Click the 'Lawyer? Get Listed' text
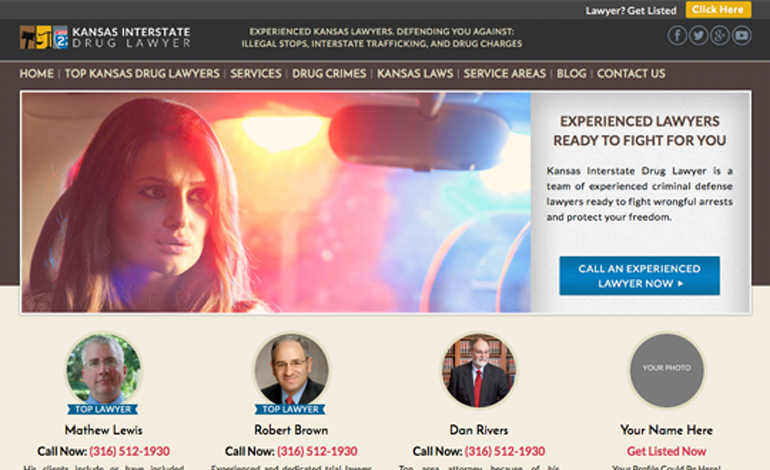Viewport: 770px width, 470px height. pos(631,10)
